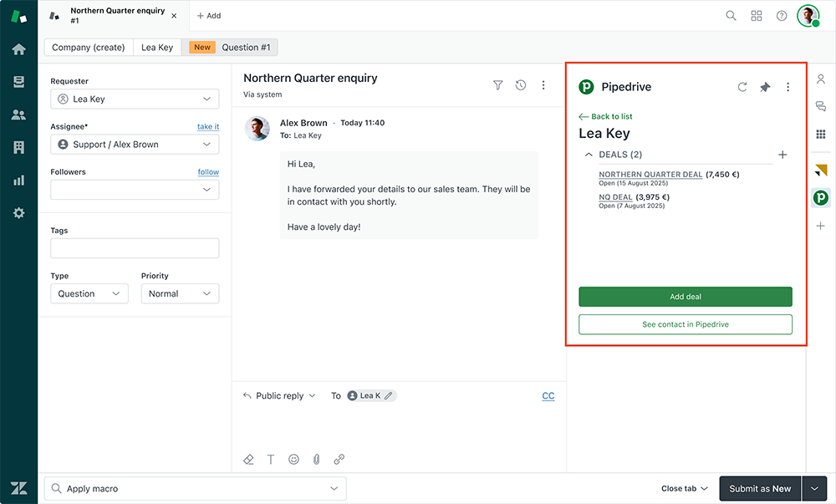Viewport: 836px width, 504px height.
Task: Add a new tab with + Add
Action: pos(209,15)
